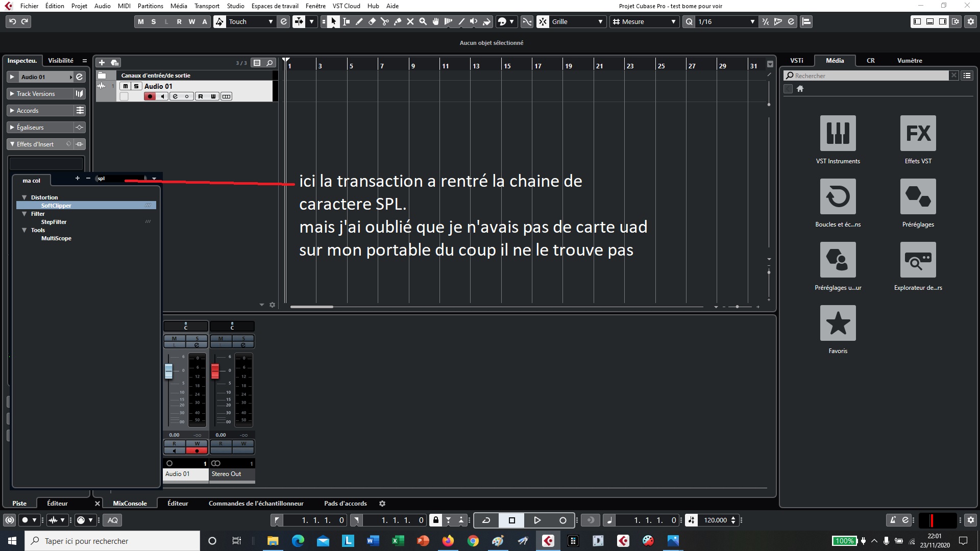Choose the Glue tool
This screenshot has width=980, height=551.
398,21
